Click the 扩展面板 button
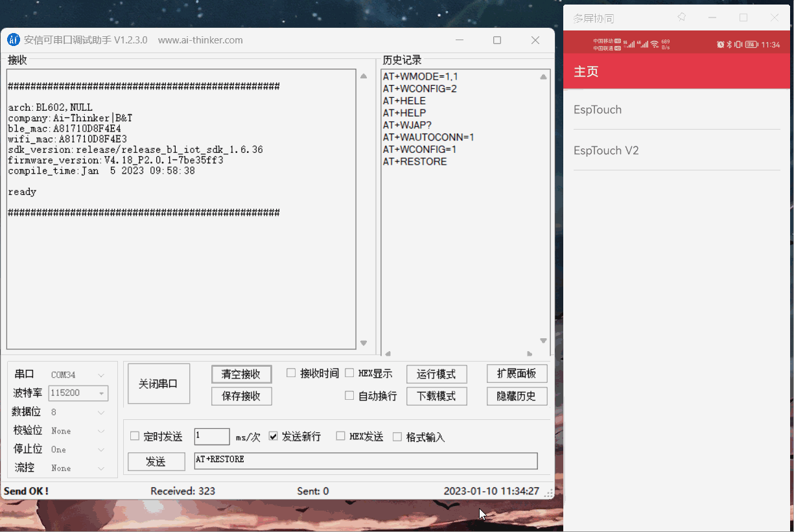 click(x=517, y=374)
